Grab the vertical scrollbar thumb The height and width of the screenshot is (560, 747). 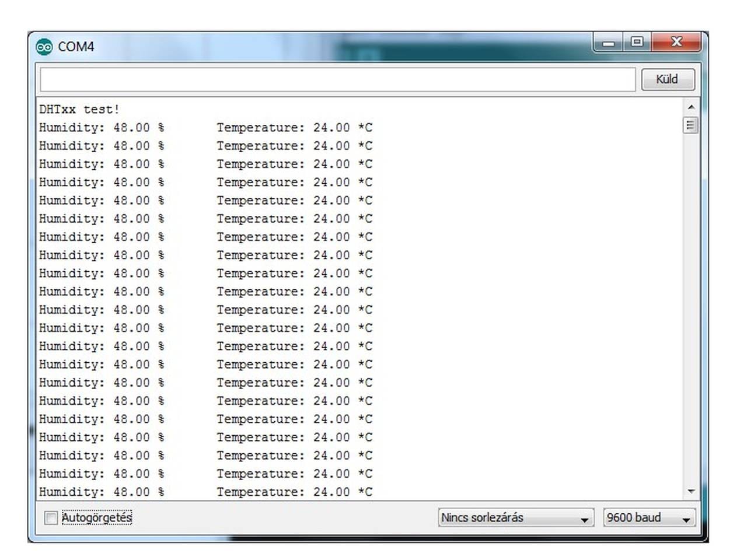pos(691,125)
